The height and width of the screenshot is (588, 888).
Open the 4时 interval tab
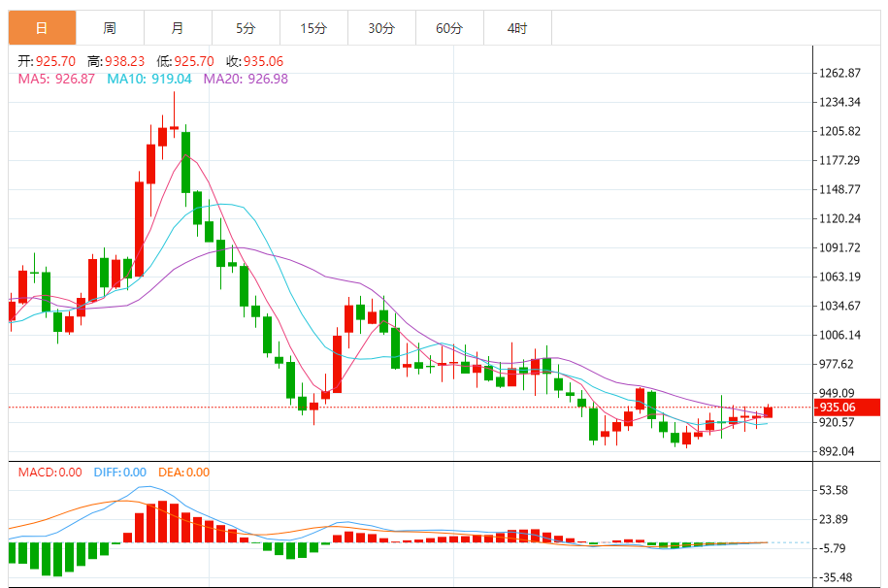point(517,28)
